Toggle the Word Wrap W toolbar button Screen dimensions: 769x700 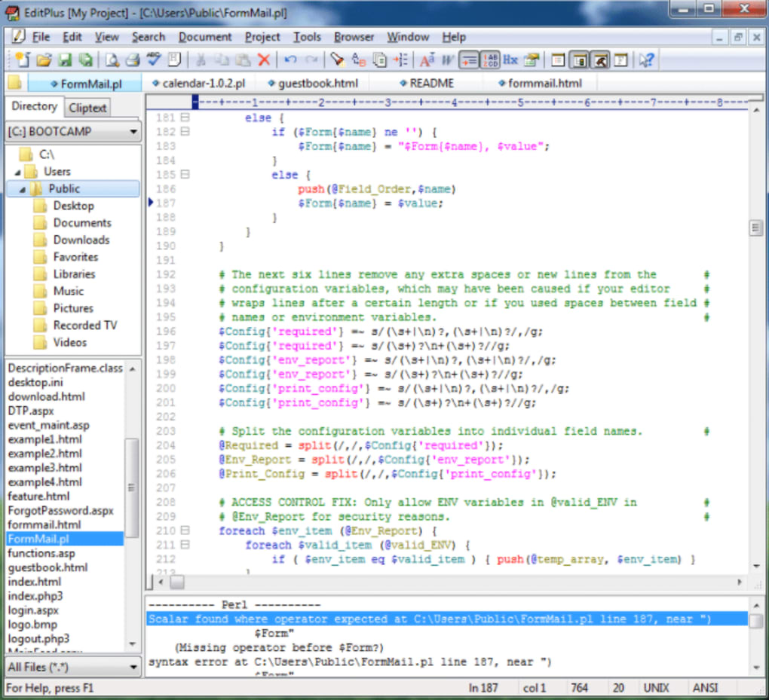(447, 60)
